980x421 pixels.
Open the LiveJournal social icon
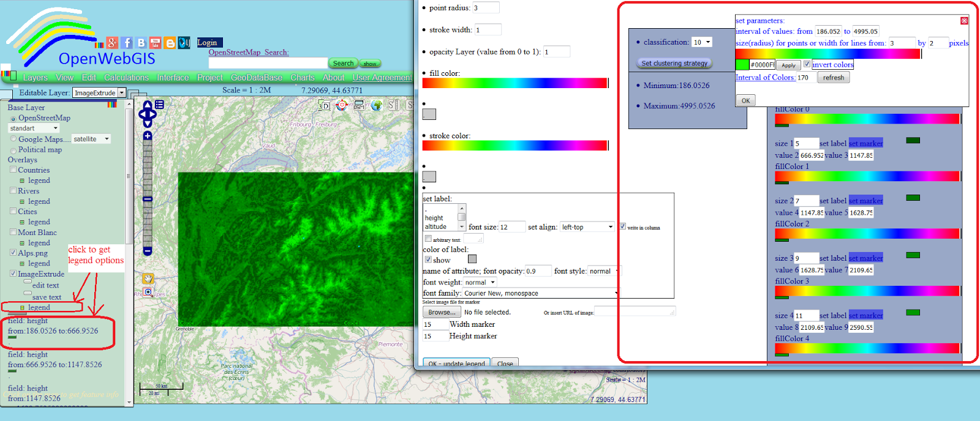[184, 43]
